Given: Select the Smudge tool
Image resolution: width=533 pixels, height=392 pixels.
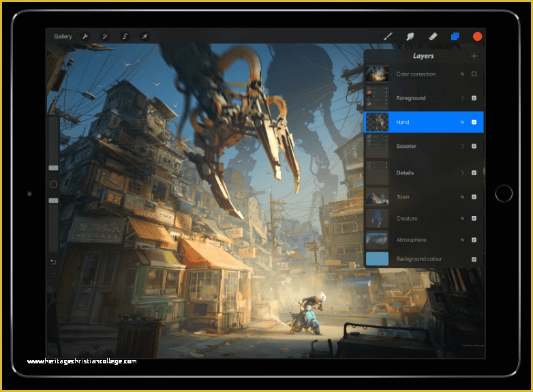Looking at the screenshot, I should click(x=410, y=36).
